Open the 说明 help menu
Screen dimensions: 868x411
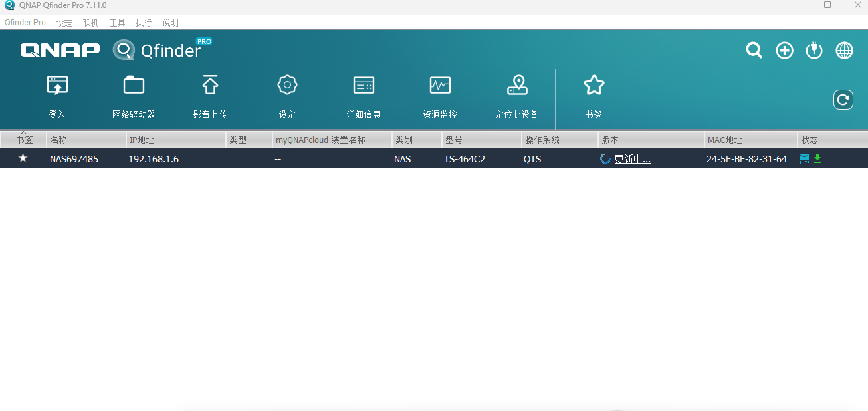coord(171,23)
